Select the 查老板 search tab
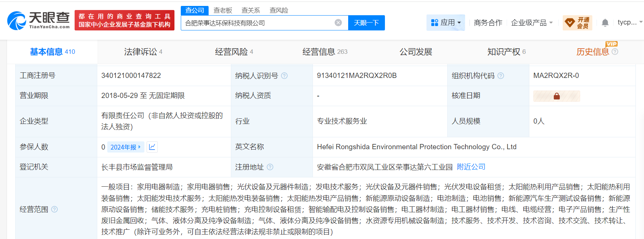This screenshot has height=239, width=644. click(x=223, y=10)
